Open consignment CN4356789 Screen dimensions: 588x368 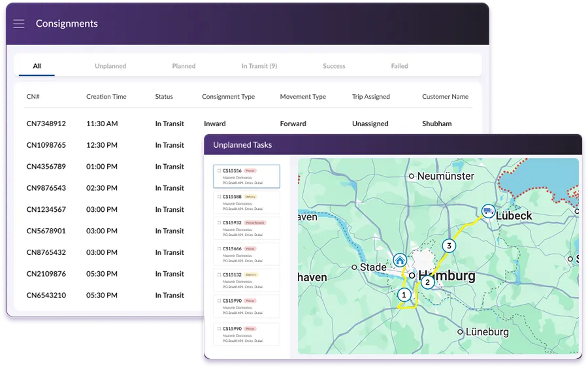pyautogui.click(x=46, y=167)
